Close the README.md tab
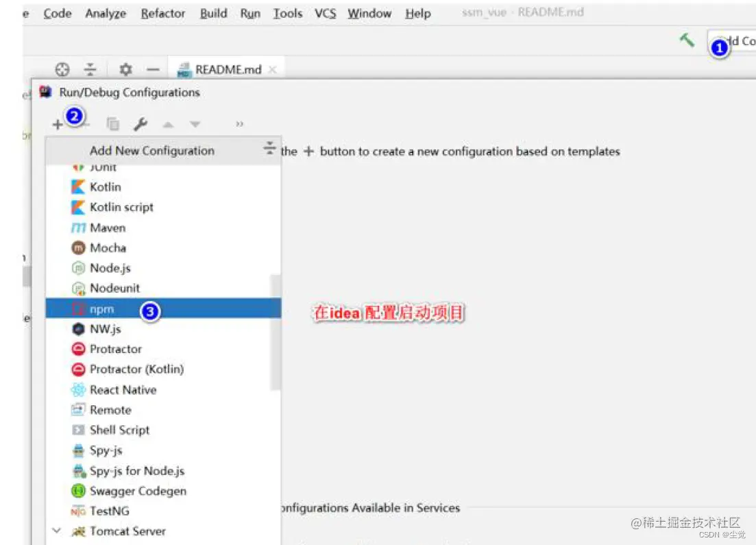The image size is (756, 545). (272, 69)
